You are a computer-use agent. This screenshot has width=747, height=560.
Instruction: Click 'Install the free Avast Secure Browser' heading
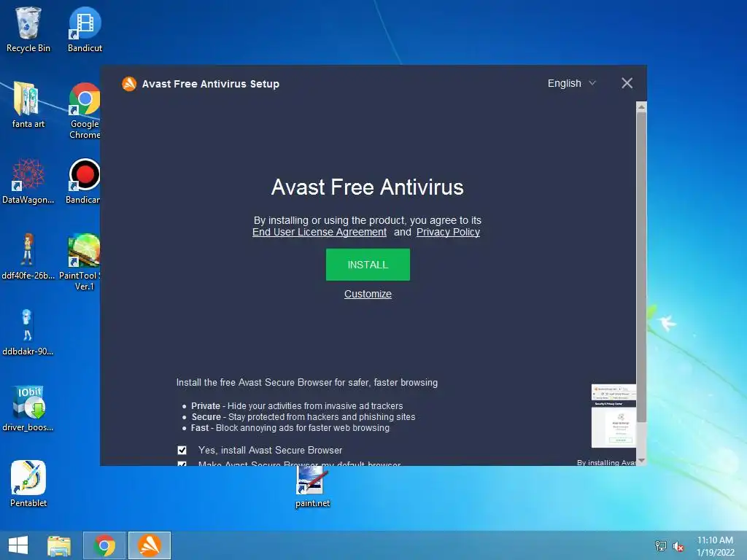pos(307,382)
